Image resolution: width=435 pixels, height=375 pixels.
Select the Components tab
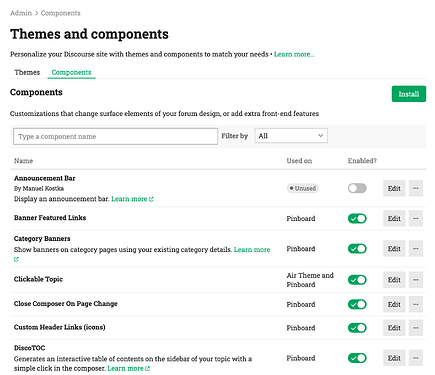coord(71,72)
